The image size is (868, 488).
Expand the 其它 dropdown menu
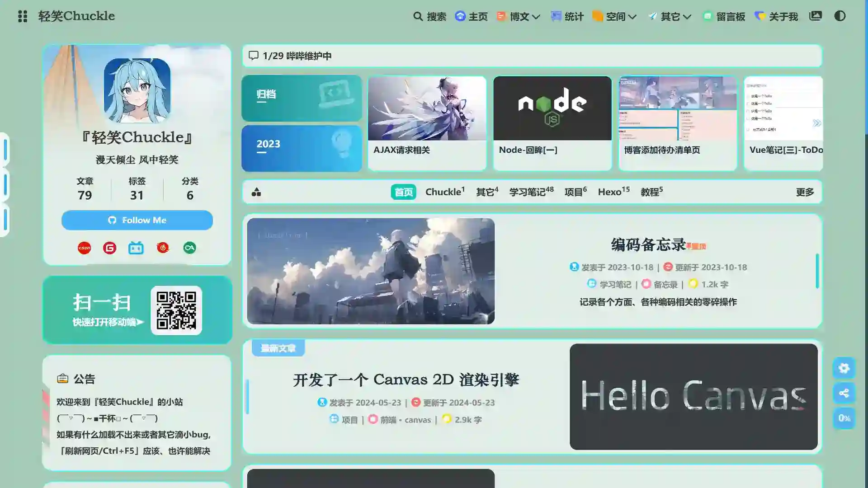(670, 17)
